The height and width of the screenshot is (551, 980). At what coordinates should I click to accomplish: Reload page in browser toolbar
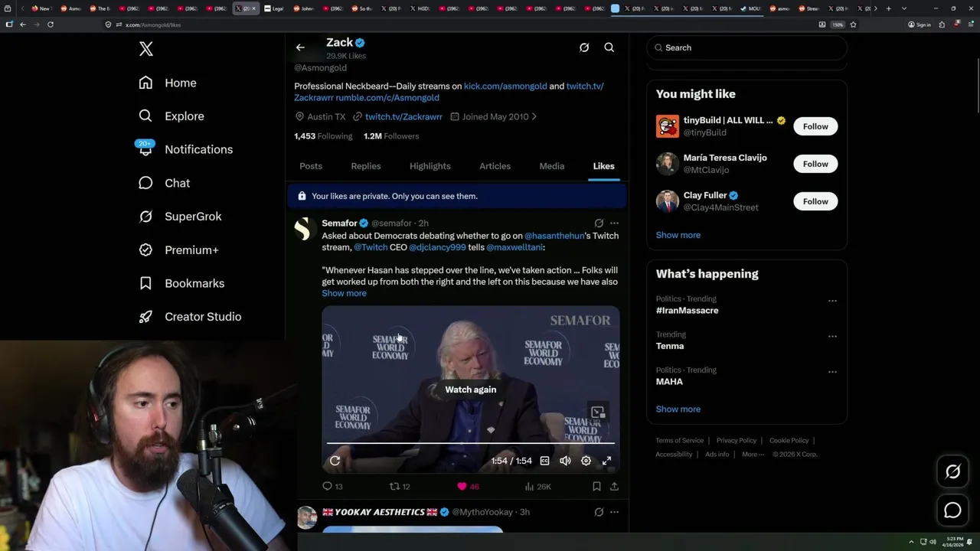51,24
